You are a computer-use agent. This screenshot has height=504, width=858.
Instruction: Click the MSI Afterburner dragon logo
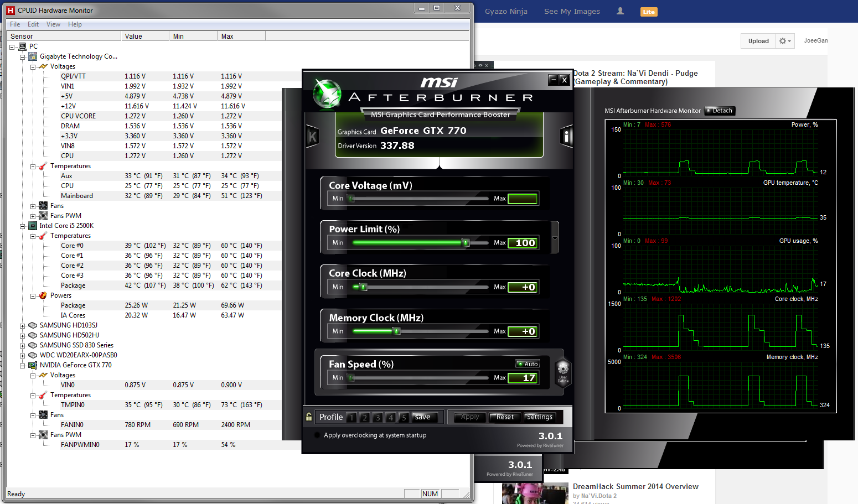pos(327,93)
